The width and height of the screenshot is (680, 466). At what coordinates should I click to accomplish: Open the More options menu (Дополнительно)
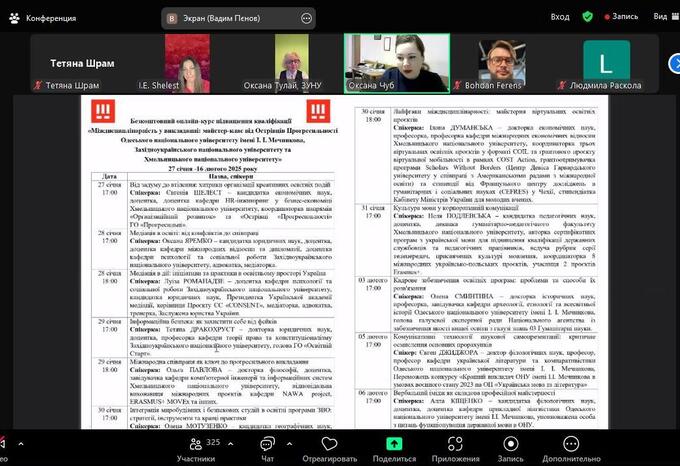570,442
